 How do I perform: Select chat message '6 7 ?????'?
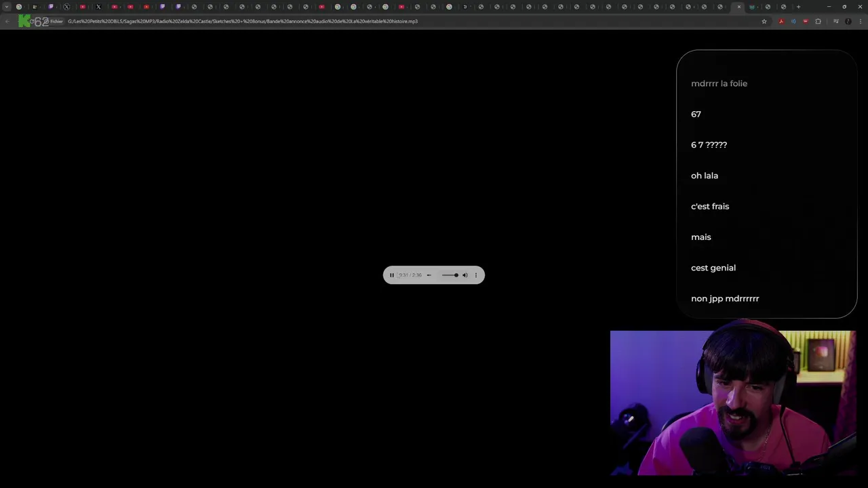[x=709, y=145]
